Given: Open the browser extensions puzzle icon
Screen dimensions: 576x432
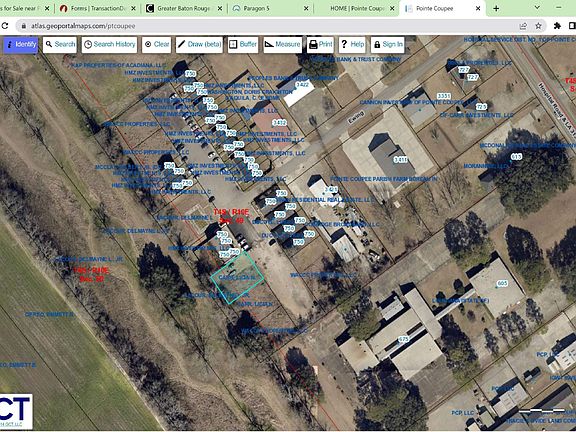Looking at the screenshot, I should pos(557,26).
